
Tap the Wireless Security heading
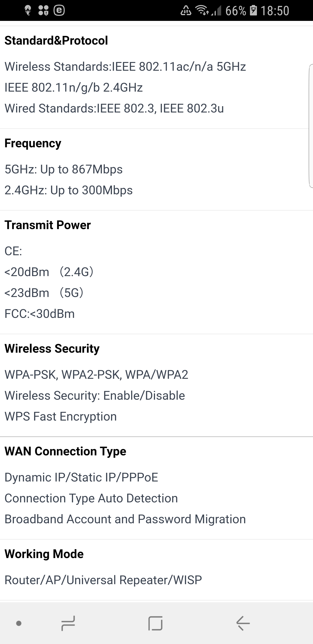(x=52, y=349)
